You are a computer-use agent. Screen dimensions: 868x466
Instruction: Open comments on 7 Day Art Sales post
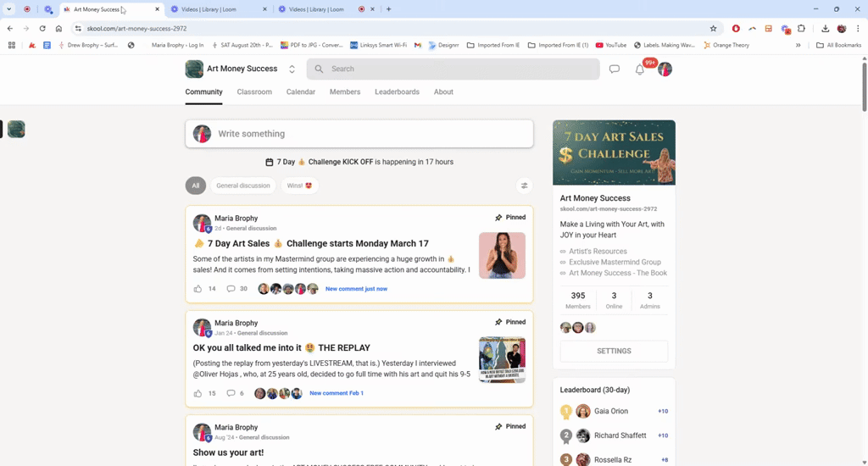[x=231, y=289]
